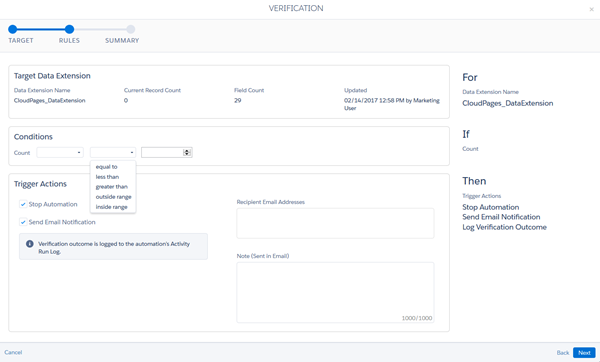Choose 'outside range' from the dropdown list
Image resolution: width=600 pixels, height=362 pixels.
point(114,197)
